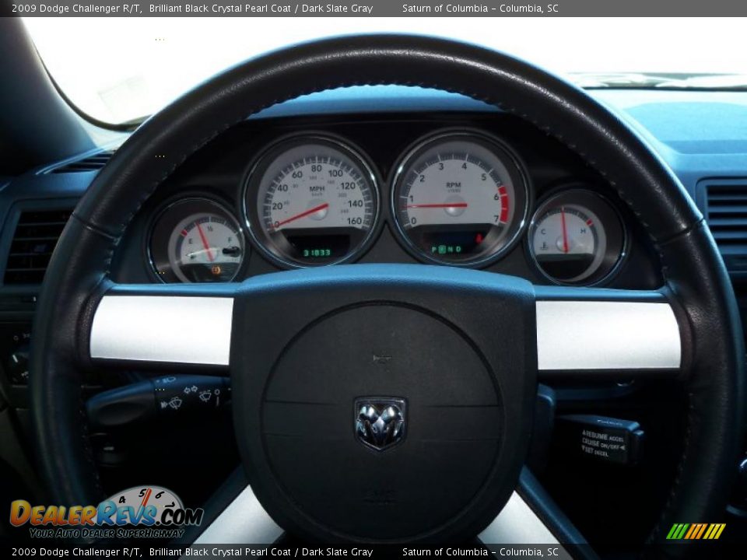
Task: Click the 160 mark on the speedometer
Action: pos(354,221)
